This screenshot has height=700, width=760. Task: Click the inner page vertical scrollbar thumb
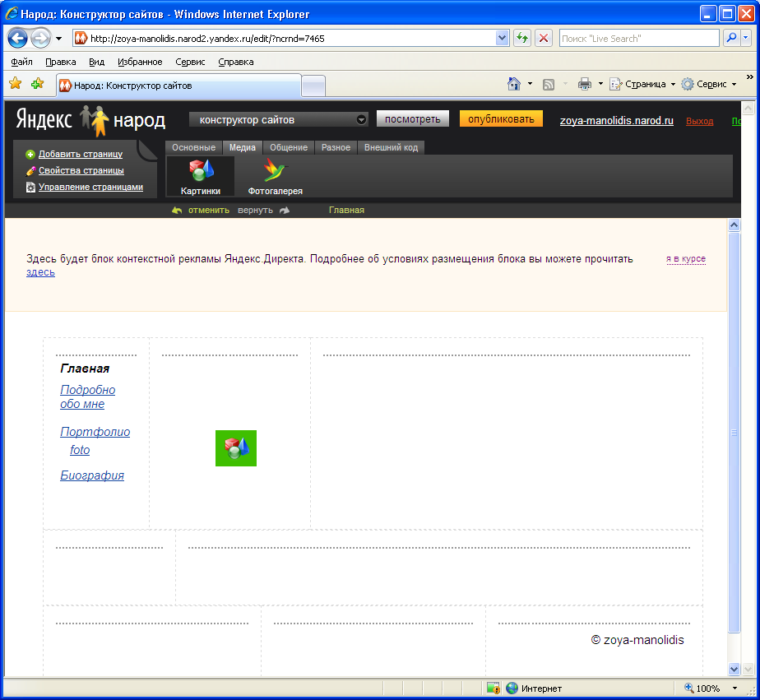point(734,433)
